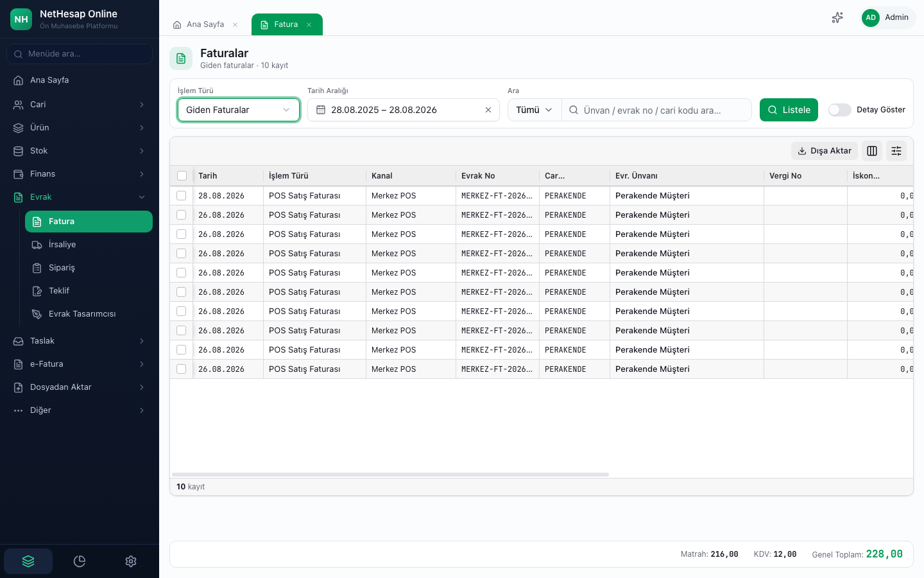Open column layout icon in table toolbar

point(872,151)
